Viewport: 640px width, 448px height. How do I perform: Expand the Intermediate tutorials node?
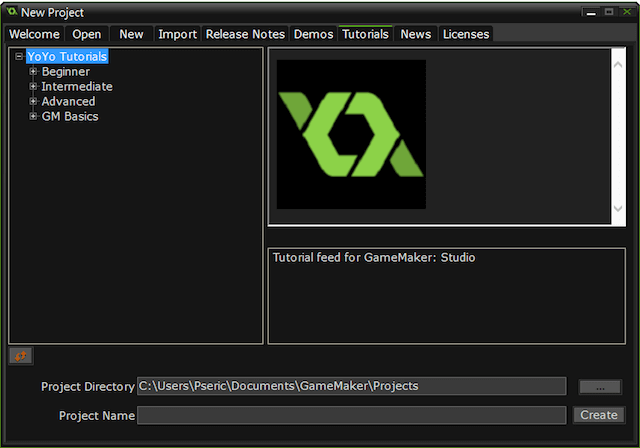pyautogui.click(x=33, y=86)
